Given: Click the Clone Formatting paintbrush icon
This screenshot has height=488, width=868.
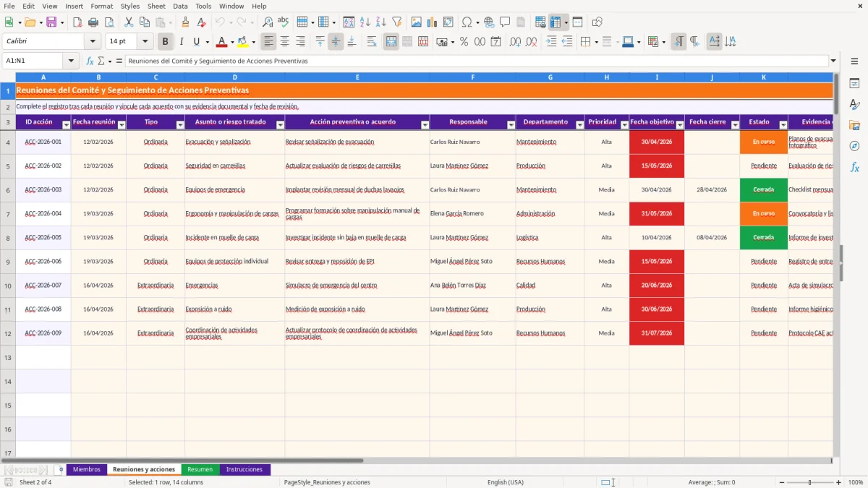Looking at the screenshot, I should coord(186,22).
